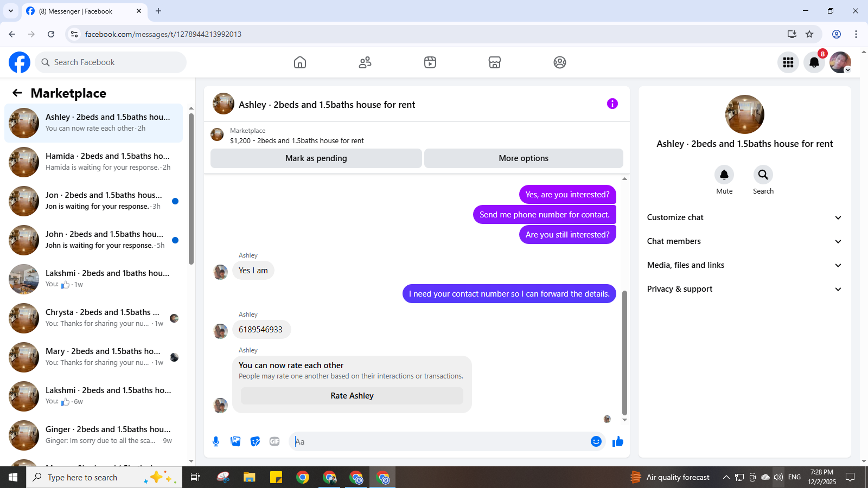Open Facebook Home icon in top navigation
Screen dimensions: 868x488
click(300, 62)
